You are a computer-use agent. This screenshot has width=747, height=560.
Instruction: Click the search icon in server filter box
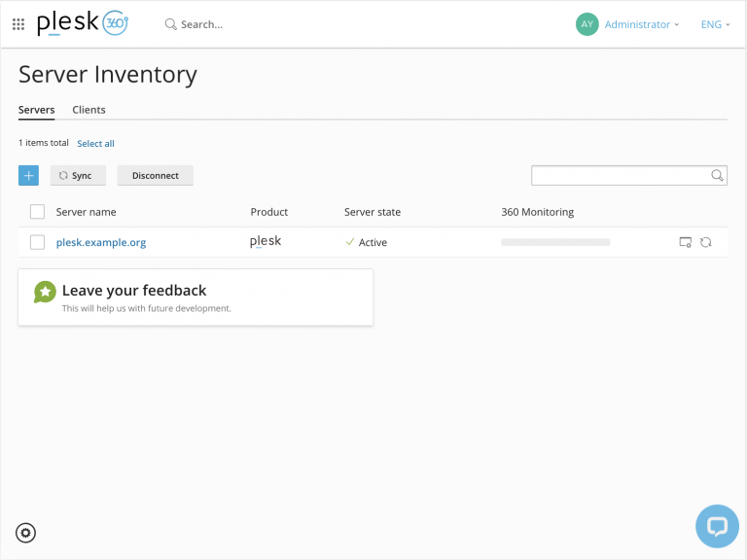coord(717,175)
